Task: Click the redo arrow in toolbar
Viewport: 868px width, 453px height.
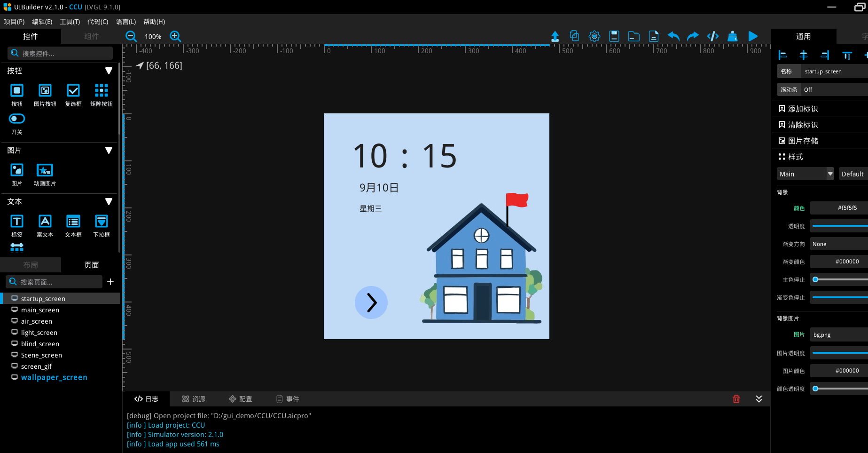Action: (693, 36)
